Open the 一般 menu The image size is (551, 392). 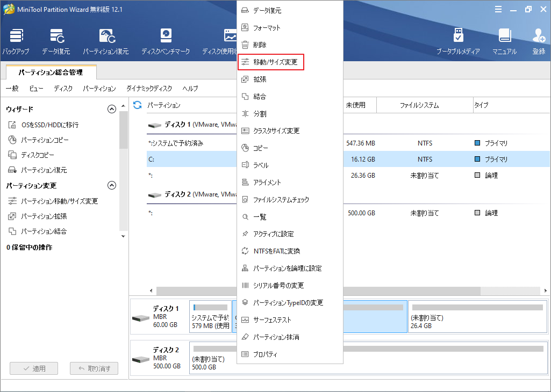pyautogui.click(x=12, y=89)
